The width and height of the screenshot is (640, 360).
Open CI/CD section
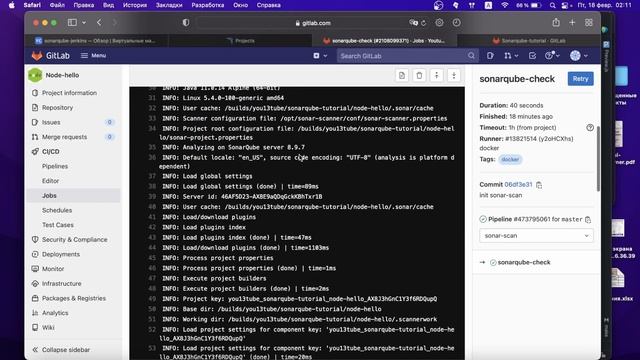point(51,151)
